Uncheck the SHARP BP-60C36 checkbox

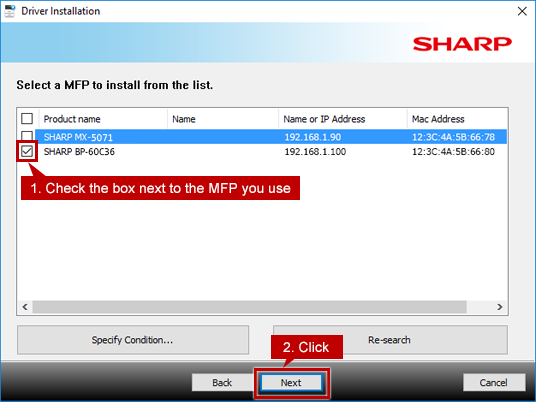click(27, 151)
